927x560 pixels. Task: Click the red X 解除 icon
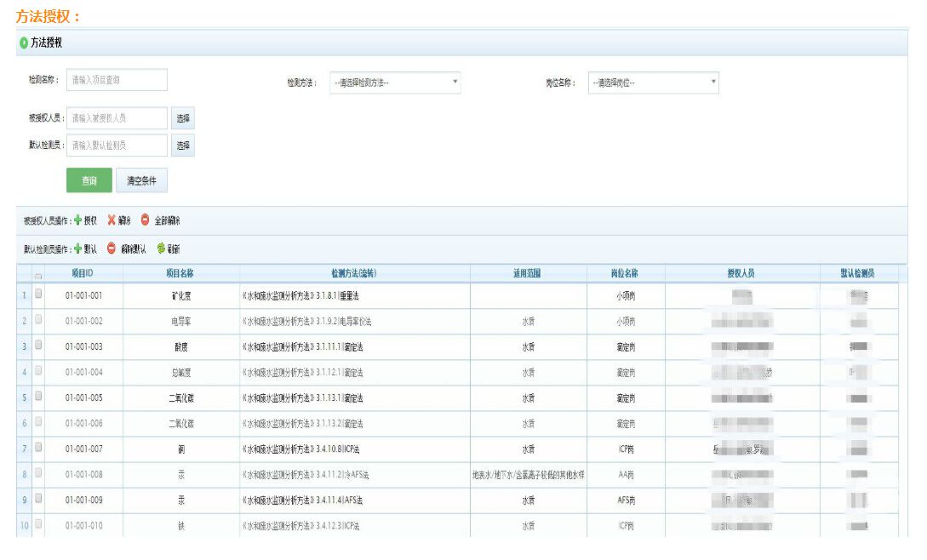pyautogui.click(x=112, y=220)
